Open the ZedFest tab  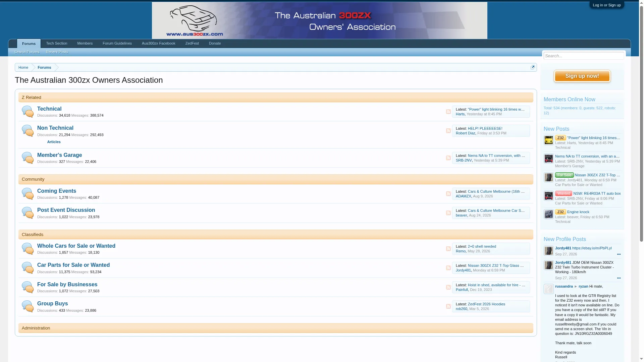[x=192, y=44]
